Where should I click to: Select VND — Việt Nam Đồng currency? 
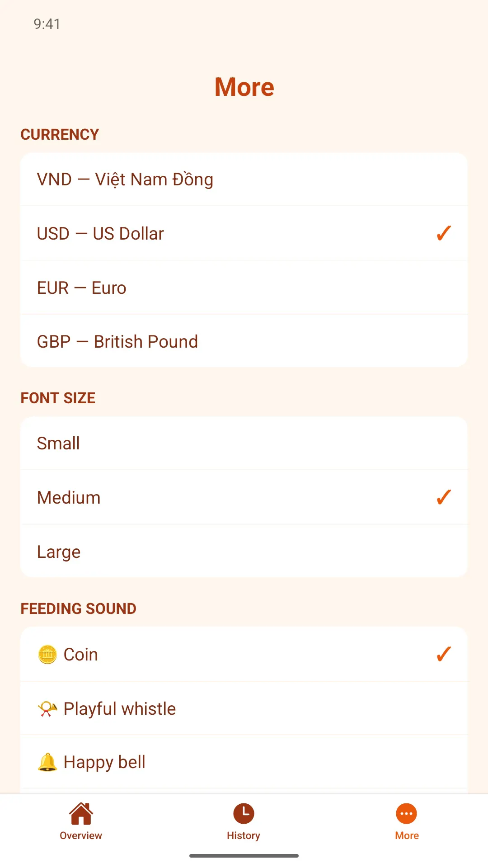coord(244,179)
